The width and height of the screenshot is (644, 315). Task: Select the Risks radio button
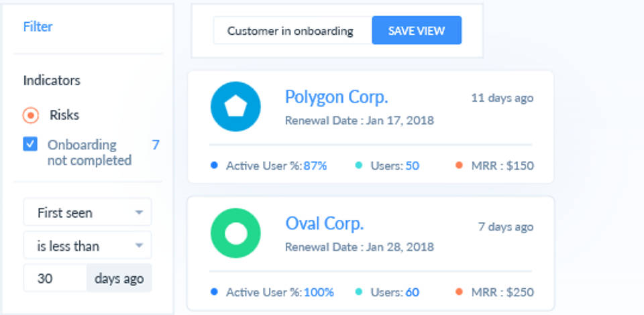31,115
